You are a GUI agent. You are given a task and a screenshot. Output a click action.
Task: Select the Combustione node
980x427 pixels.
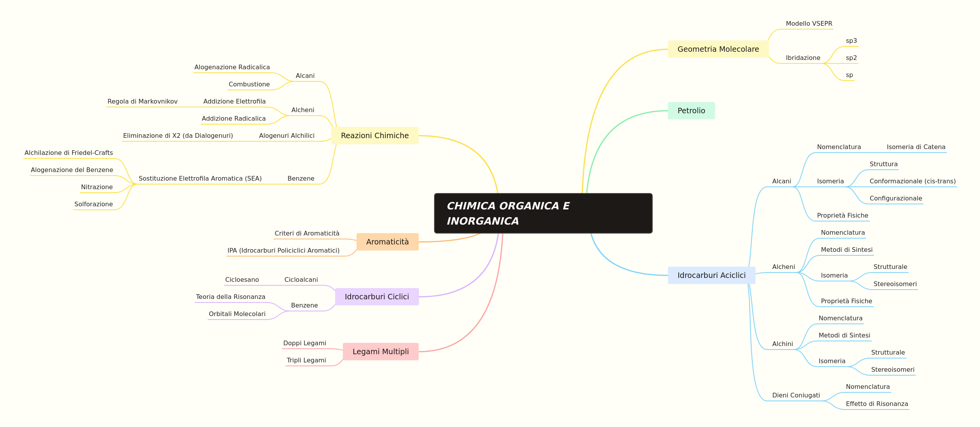(x=249, y=84)
